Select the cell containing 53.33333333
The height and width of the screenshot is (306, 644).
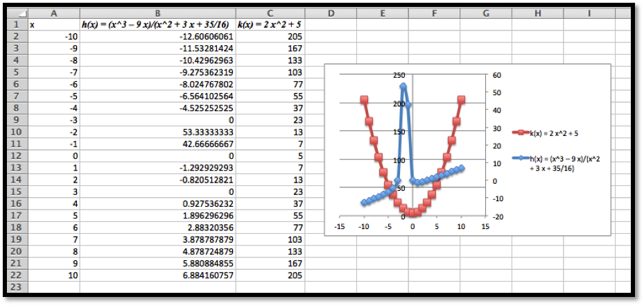click(157, 132)
